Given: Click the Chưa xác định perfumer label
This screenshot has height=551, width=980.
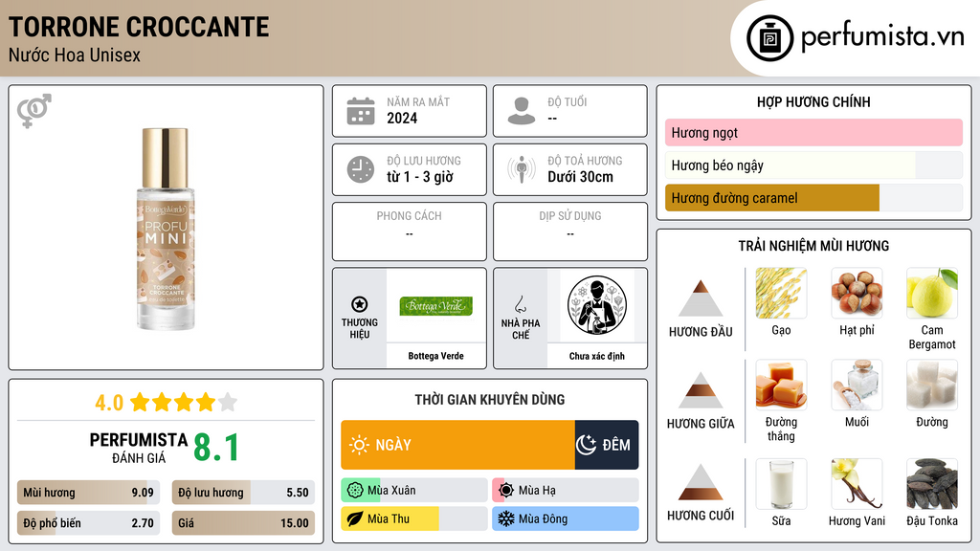Looking at the screenshot, I should tap(597, 356).
